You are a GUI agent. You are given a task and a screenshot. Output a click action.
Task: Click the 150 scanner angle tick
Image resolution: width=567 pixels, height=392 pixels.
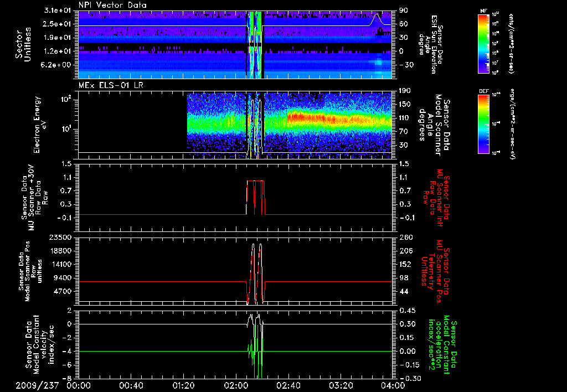(405, 104)
